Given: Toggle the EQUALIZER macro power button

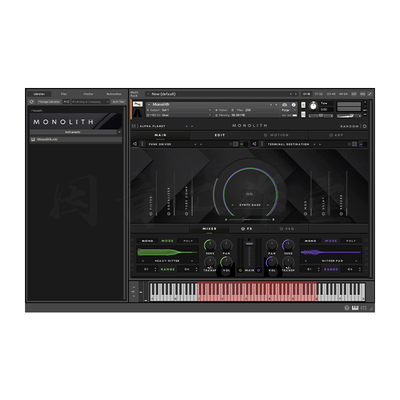Looking at the screenshot, I should (x=168, y=213).
